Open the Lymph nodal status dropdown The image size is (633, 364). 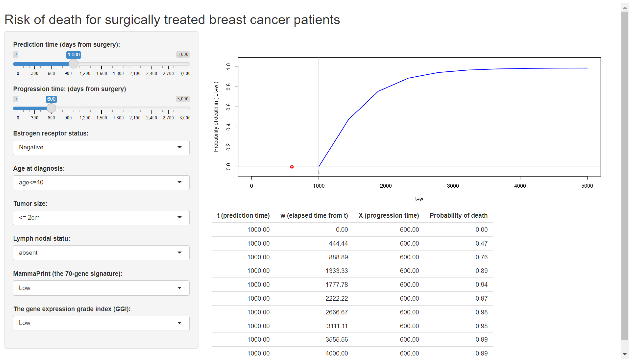pos(101,253)
